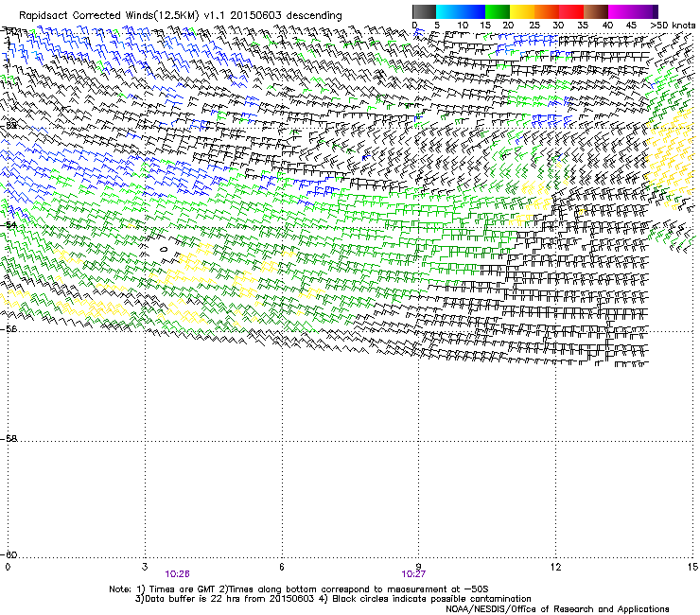
Task: Click latitude axis label '-58'
Action: (9, 439)
